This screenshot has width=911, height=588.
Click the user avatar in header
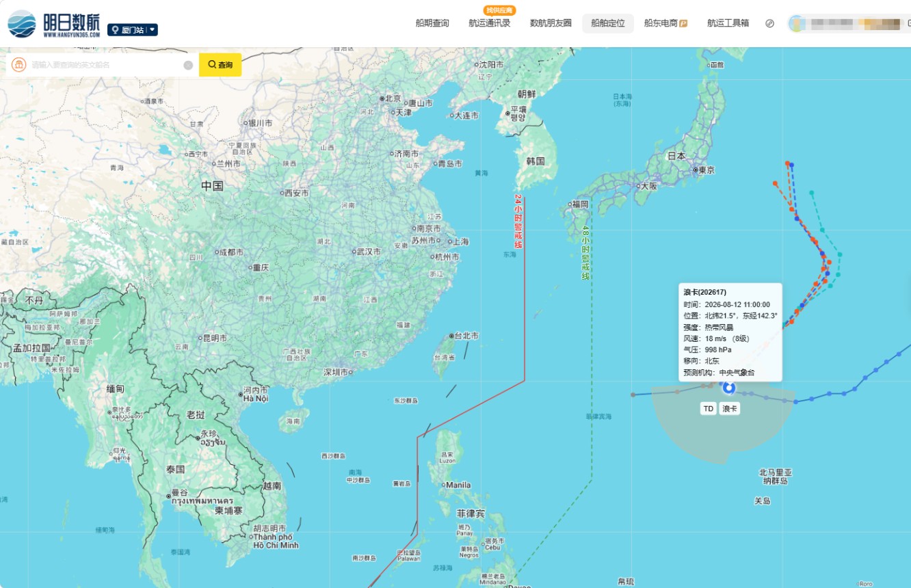[x=797, y=24]
